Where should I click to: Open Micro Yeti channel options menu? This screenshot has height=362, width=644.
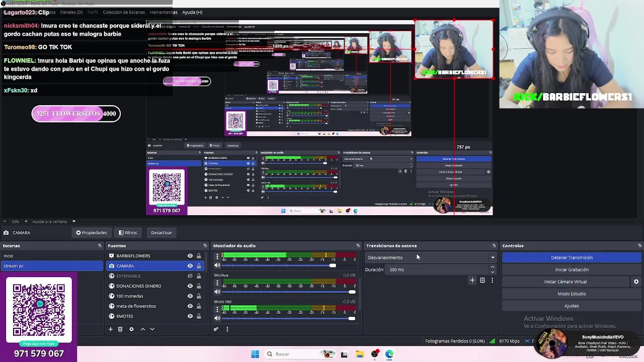click(217, 309)
